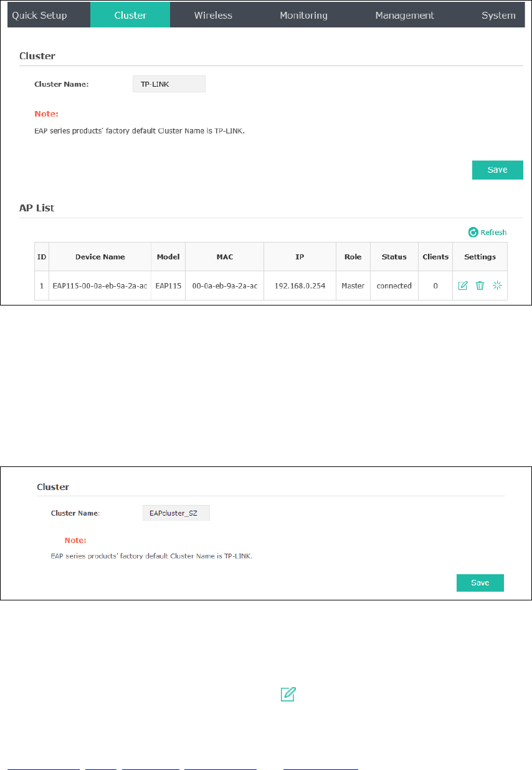Refresh the AP List
The width and height of the screenshot is (532, 770).
coord(488,233)
